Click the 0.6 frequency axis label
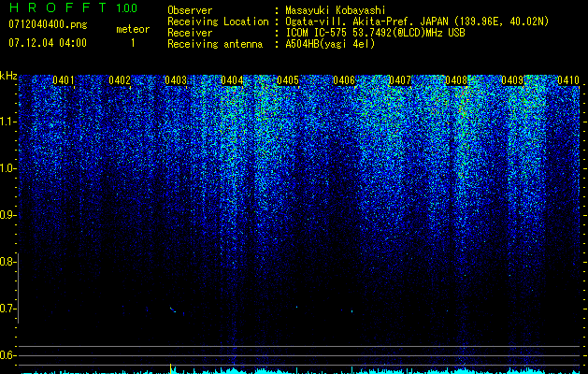Screen dimensions: 588x374 pos(7,355)
